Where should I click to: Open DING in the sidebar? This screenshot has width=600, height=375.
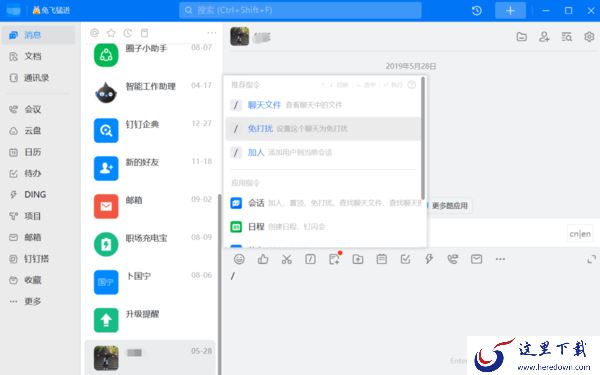pyautogui.click(x=38, y=195)
